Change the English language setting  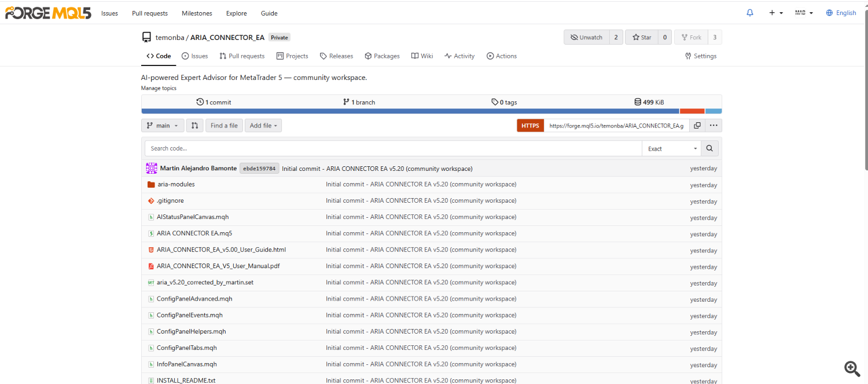point(841,13)
